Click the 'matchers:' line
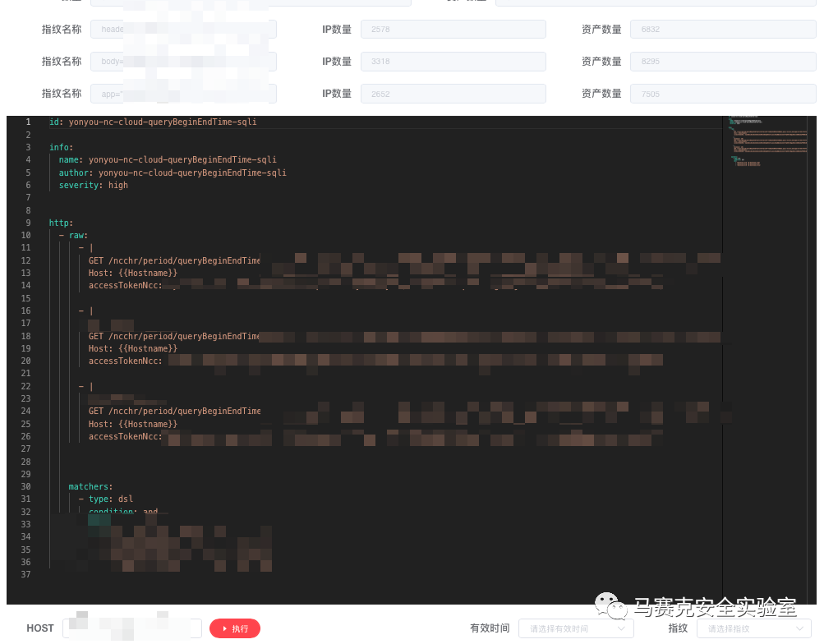This screenshot has height=644, width=824. pyautogui.click(x=90, y=487)
